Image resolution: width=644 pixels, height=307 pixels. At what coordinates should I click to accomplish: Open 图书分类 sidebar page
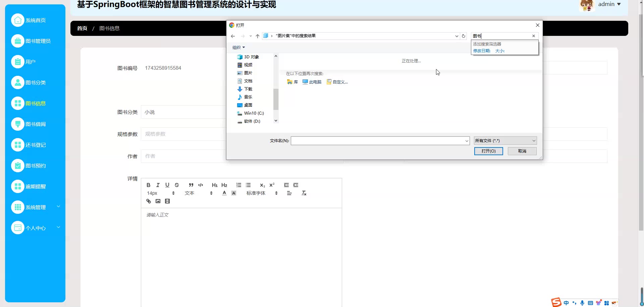tap(35, 82)
